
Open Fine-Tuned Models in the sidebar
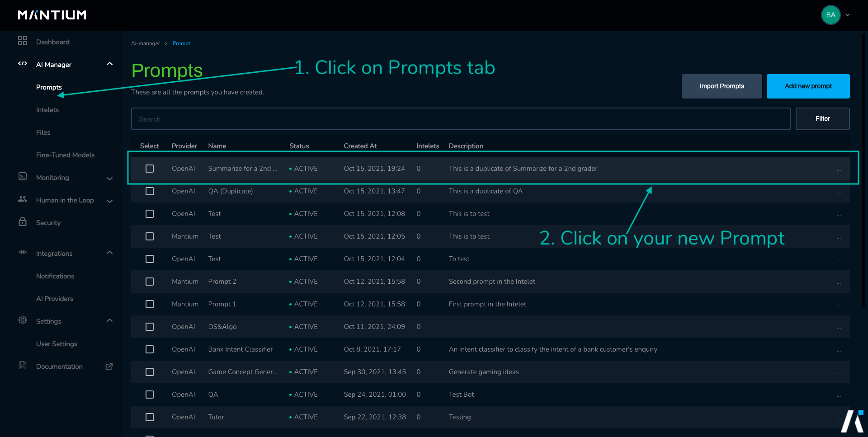pyautogui.click(x=65, y=155)
